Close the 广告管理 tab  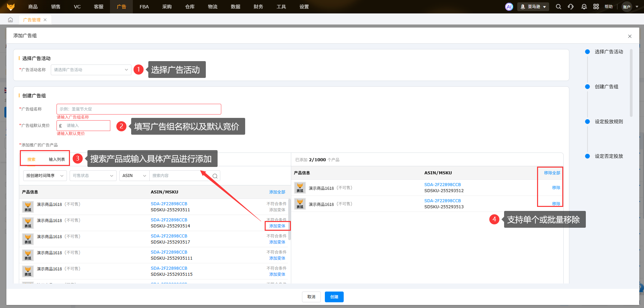(45, 20)
